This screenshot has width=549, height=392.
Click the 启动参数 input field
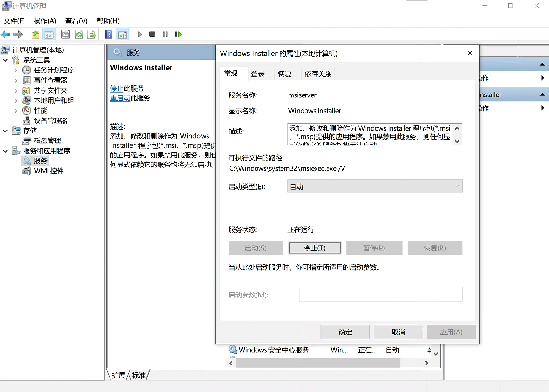pos(381,295)
